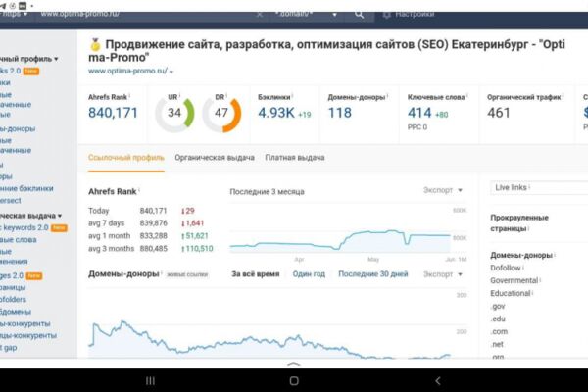Tap the bottom pull-up chevron handle
Viewport: 588px width, 392px height.
294,364
